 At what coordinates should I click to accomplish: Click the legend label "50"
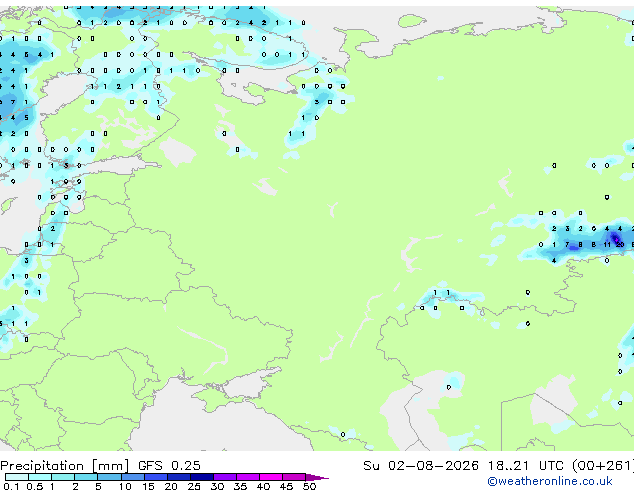(x=310, y=486)
